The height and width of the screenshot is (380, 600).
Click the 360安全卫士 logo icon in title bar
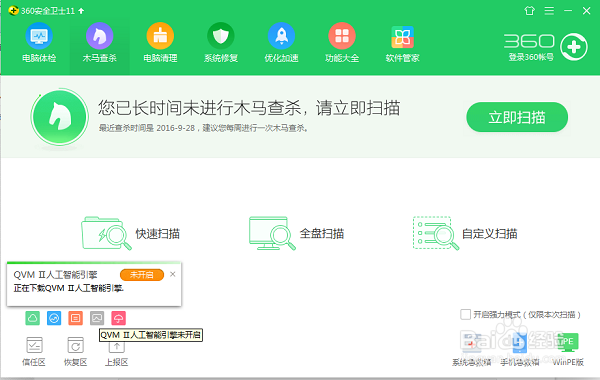click(x=13, y=11)
